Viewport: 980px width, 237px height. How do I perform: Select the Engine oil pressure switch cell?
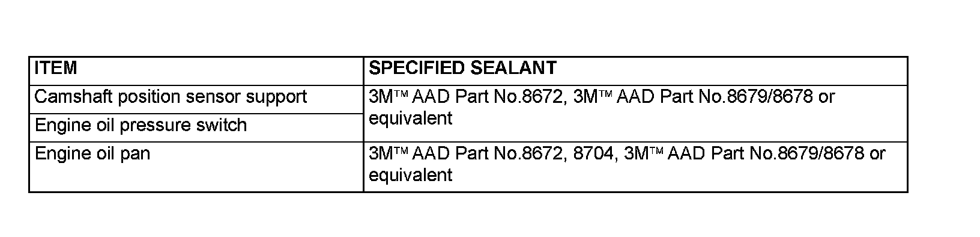196,127
